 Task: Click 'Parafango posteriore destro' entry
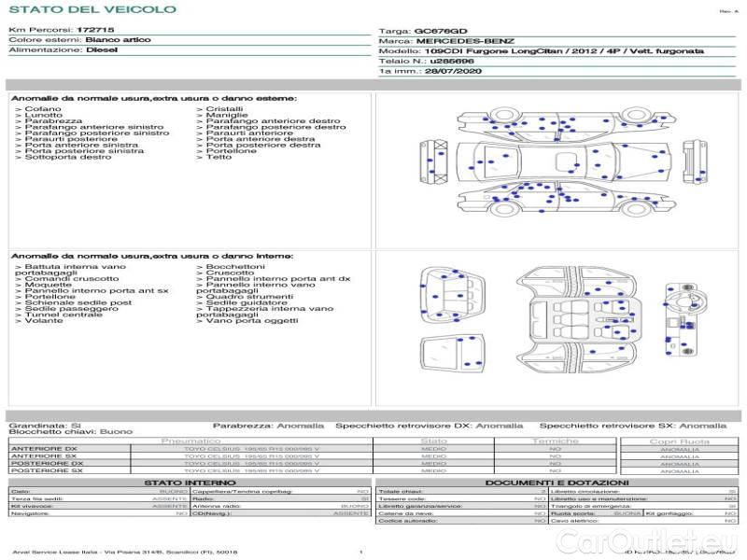pyautogui.click(x=271, y=127)
